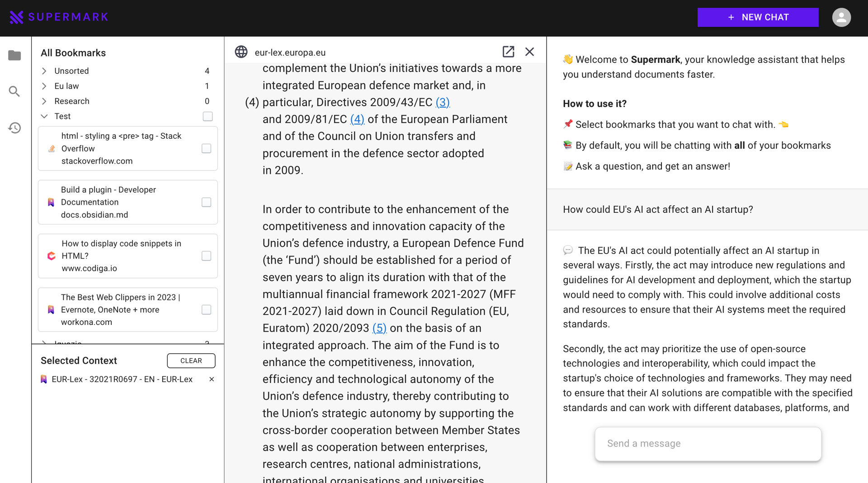Check the Best Web Clippers bookmark
Viewport: 868px width, 483px height.
tap(206, 310)
